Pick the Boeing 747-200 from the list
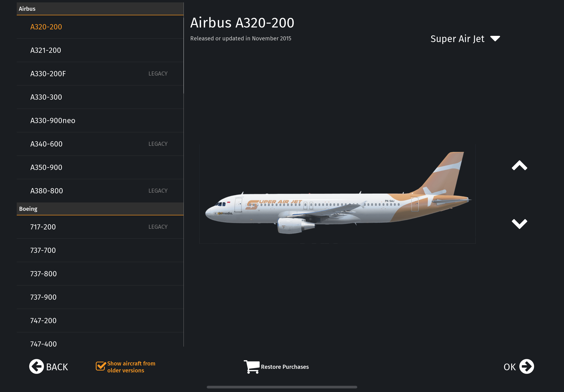 (100, 321)
